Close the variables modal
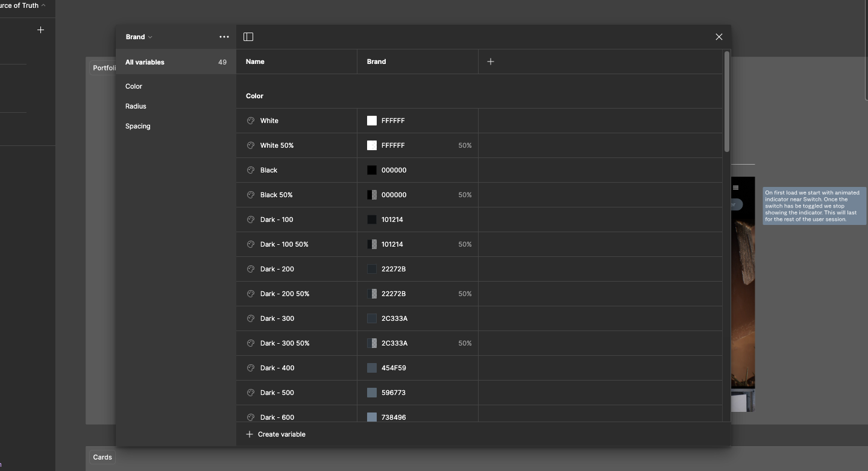The width and height of the screenshot is (868, 471). (x=719, y=37)
